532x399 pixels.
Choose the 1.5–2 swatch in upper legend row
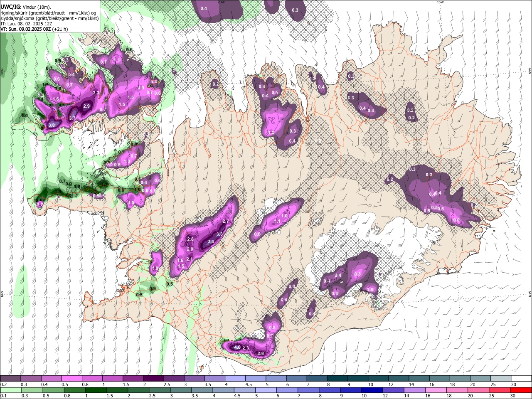[x=133, y=379]
